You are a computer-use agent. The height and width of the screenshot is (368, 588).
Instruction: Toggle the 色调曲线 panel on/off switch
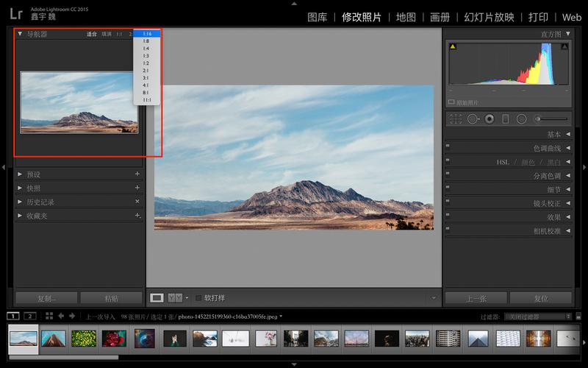pos(448,148)
